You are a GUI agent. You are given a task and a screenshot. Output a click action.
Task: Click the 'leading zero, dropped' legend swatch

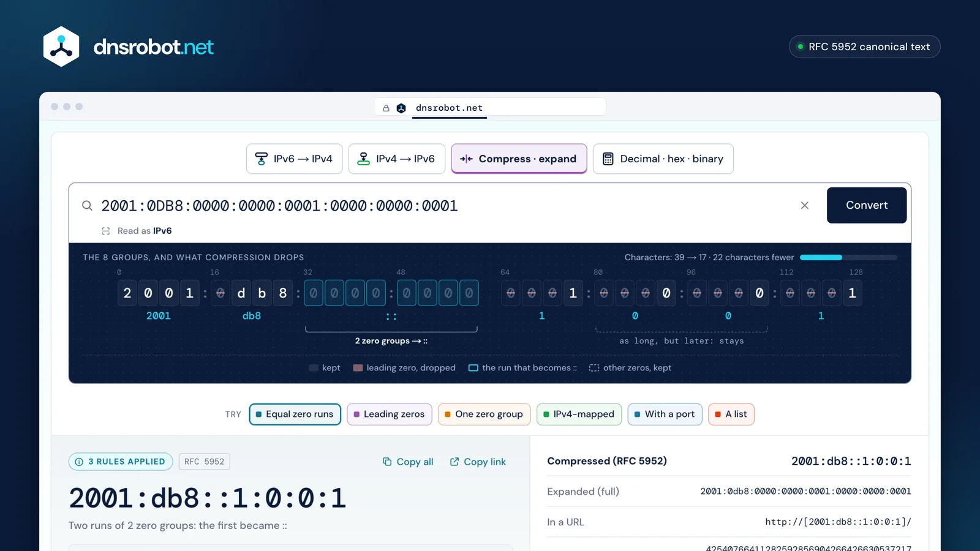click(358, 368)
